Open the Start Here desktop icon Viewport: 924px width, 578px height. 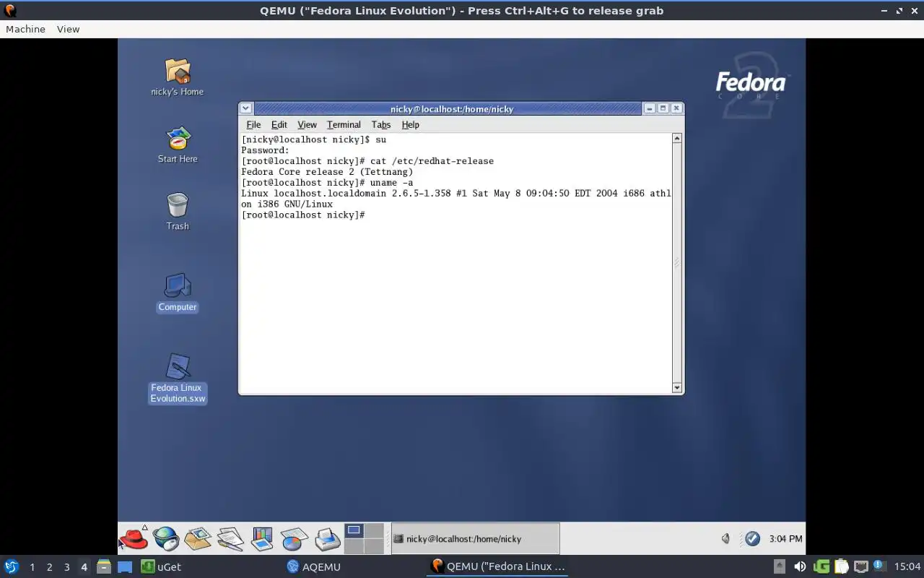point(178,144)
